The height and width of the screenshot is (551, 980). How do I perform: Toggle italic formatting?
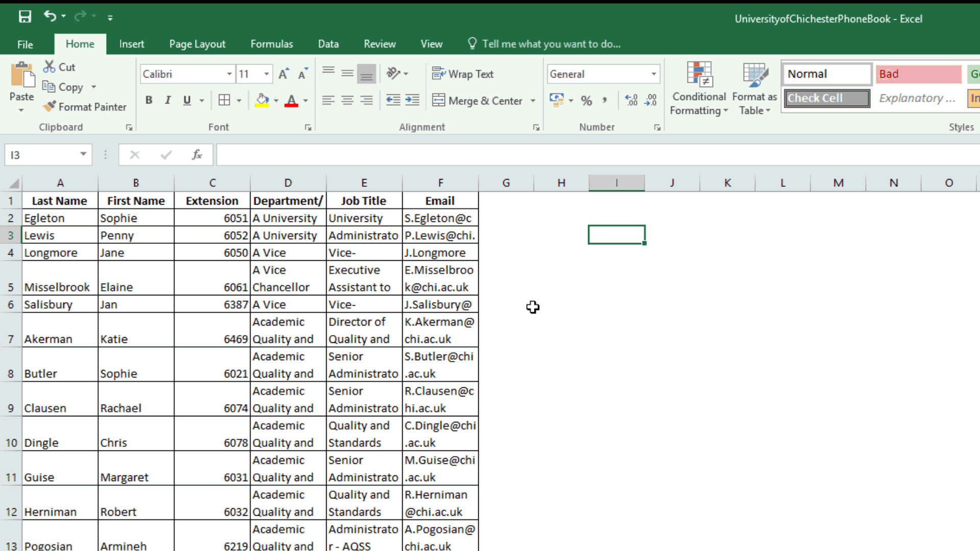[x=168, y=100]
